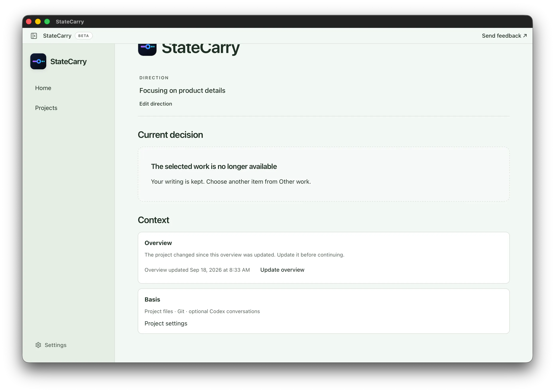
Task: Go to Home in the sidebar
Action: [x=43, y=88]
